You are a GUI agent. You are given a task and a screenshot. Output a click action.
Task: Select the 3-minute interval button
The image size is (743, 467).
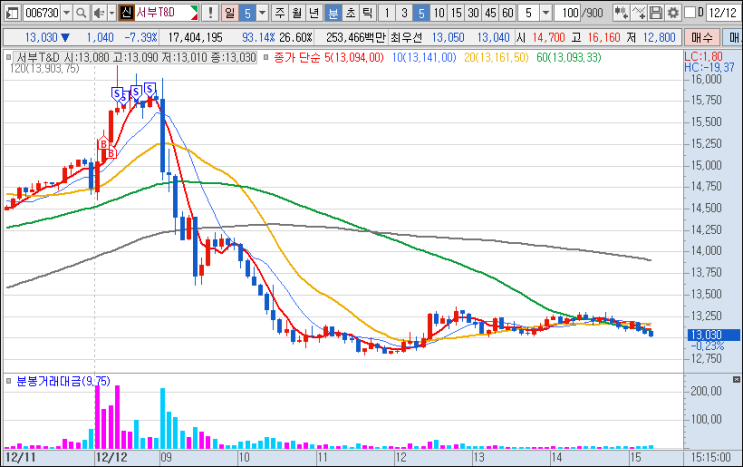click(x=404, y=13)
